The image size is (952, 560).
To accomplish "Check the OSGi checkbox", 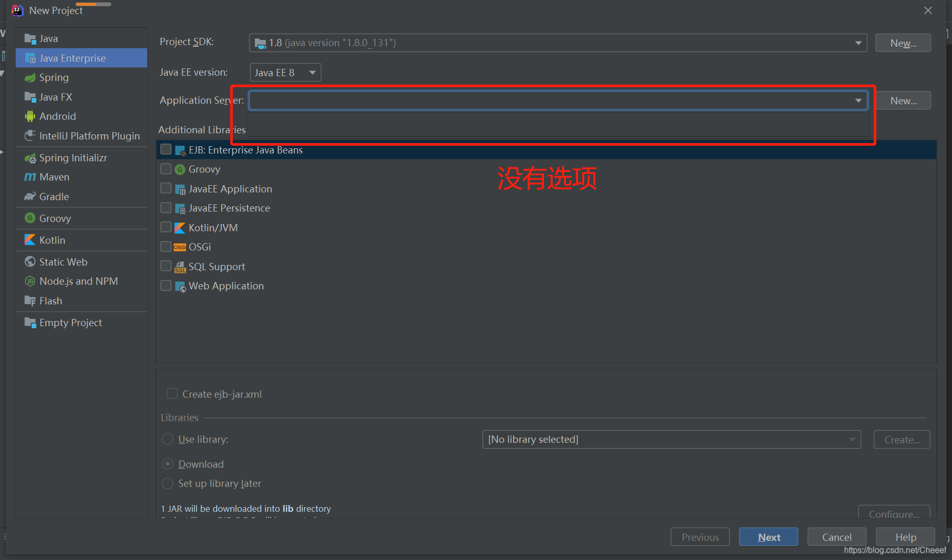I will click(166, 246).
